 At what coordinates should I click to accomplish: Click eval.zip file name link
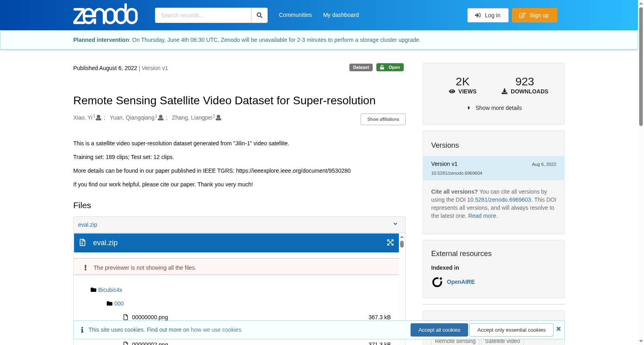tap(88, 225)
